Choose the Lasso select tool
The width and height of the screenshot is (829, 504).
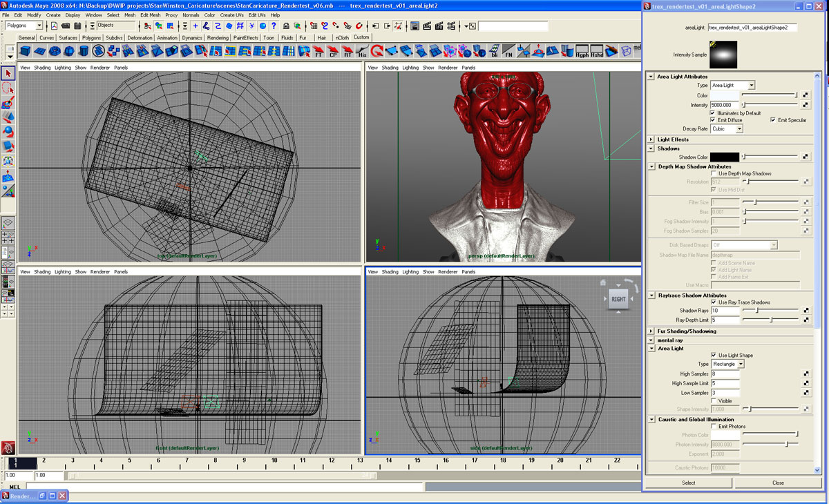(x=8, y=88)
